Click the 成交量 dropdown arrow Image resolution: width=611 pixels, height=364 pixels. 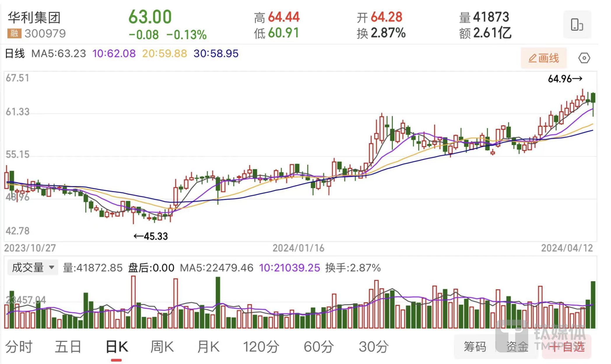point(52,267)
